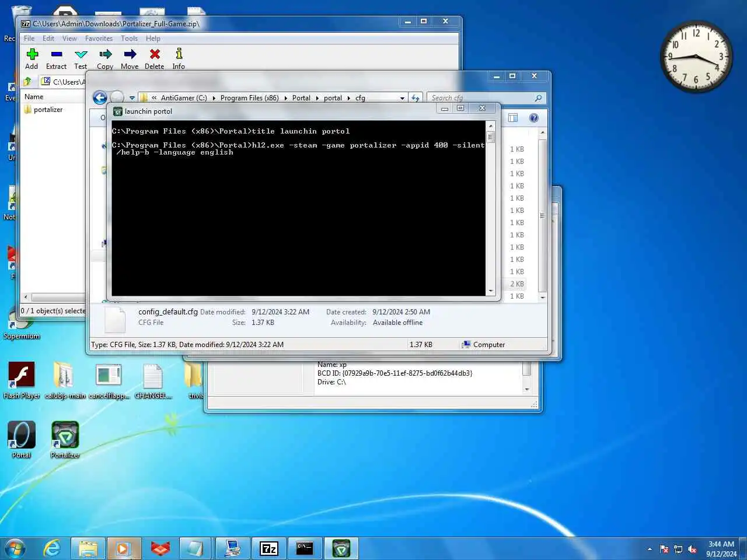The height and width of the screenshot is (560, 747).
Task: Click the Portalizer taskbar button
Action: (341, 548)
